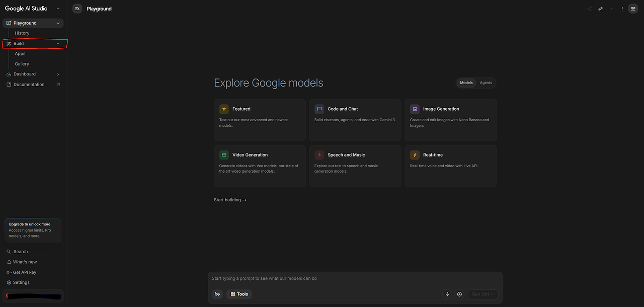644x307 pixels.
Task: Open the Tools button in prompt box
Action: [x=239, y=294]
